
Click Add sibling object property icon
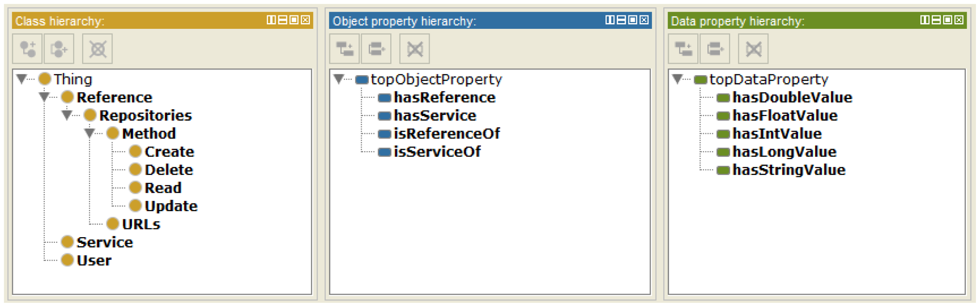pos(376,49)
